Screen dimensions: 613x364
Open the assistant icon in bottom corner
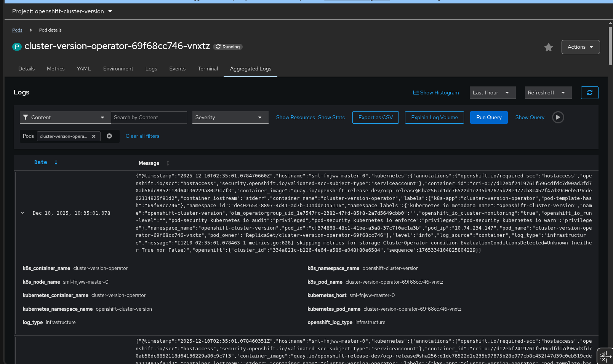click(x=605, y=356)
